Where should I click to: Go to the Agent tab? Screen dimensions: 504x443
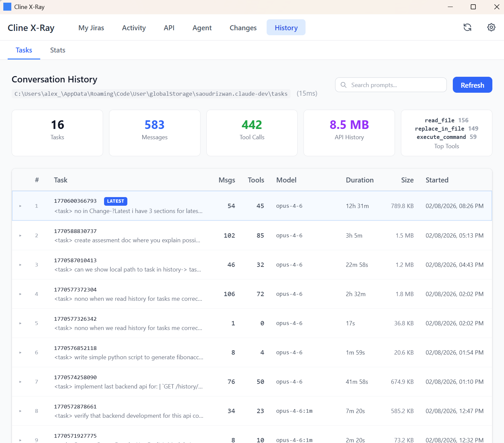[x=202, y=28]
